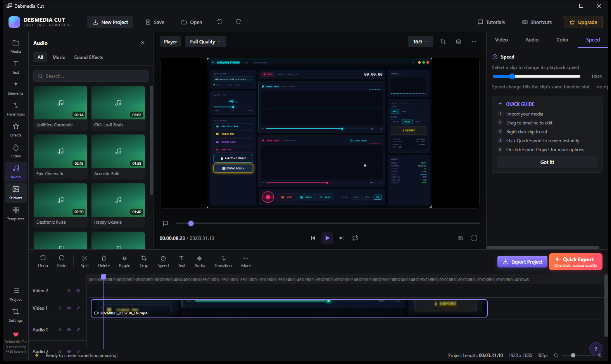Click the timeline zoom slider handle
This screenshot has height=364, width=611.
(573, 355)
